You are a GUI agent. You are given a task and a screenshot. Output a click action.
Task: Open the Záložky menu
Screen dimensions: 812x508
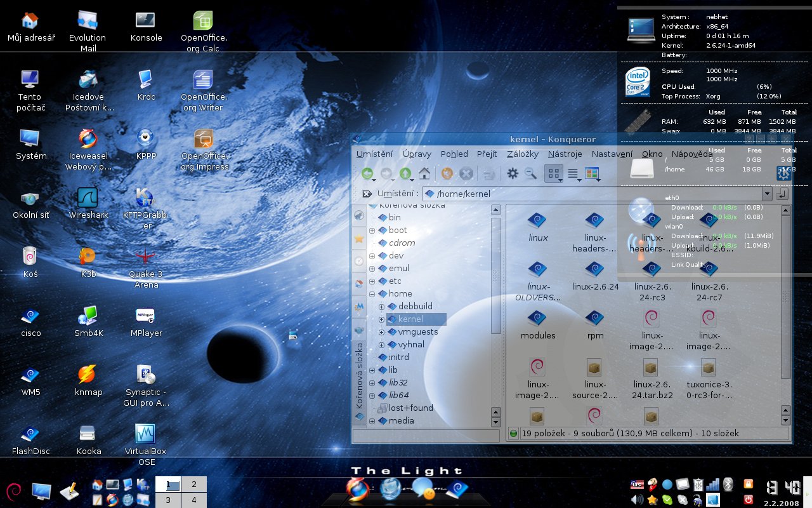coord(523,154)
